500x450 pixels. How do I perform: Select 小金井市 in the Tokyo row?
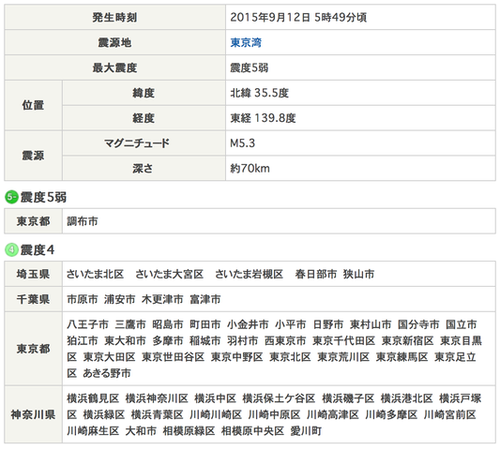tap(248, 324)
